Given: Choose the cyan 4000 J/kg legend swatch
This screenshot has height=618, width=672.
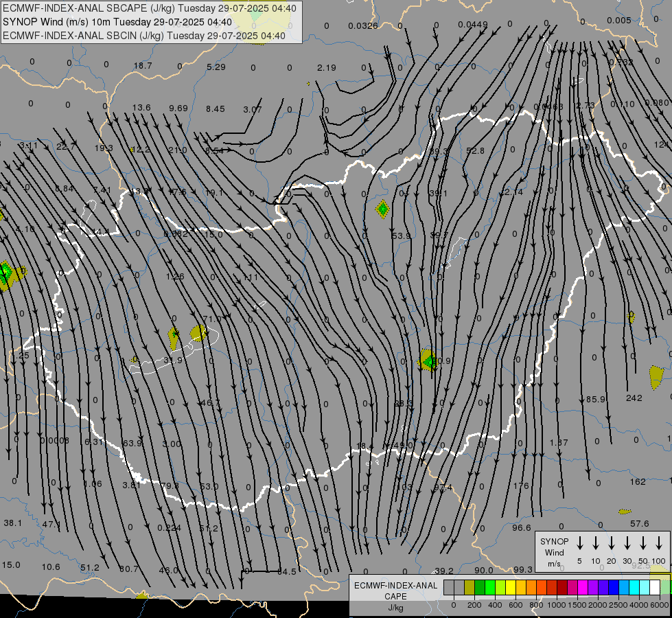Looking at the screenshot, I should point(634,587).
